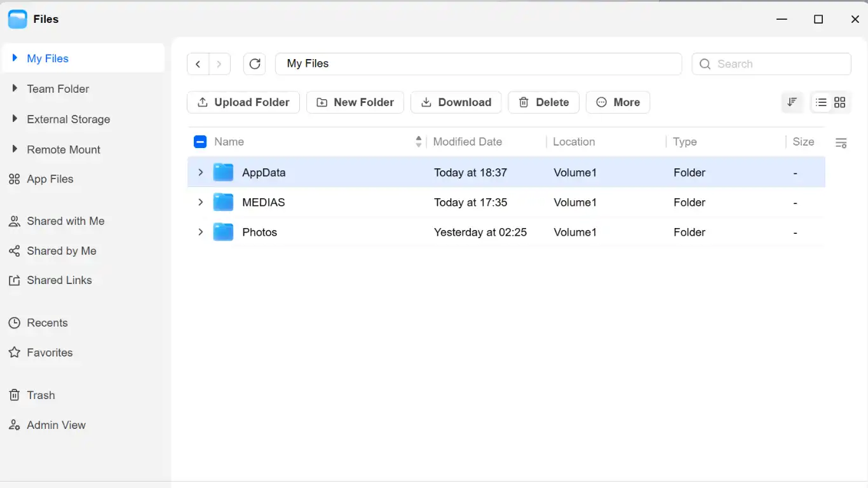868x488 pixels.
Task: Click the MEDIAS folder icon
Action: [x=223, y=202]
